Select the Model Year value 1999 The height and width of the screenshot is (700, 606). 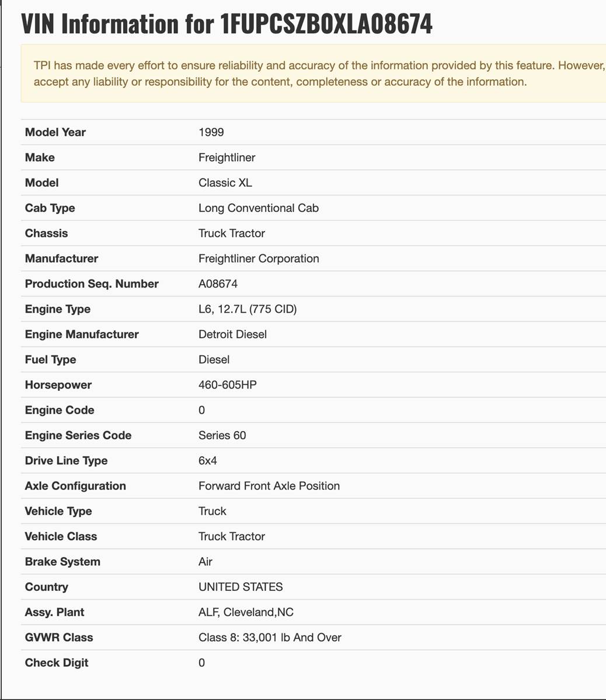click(x=211, y=132)
